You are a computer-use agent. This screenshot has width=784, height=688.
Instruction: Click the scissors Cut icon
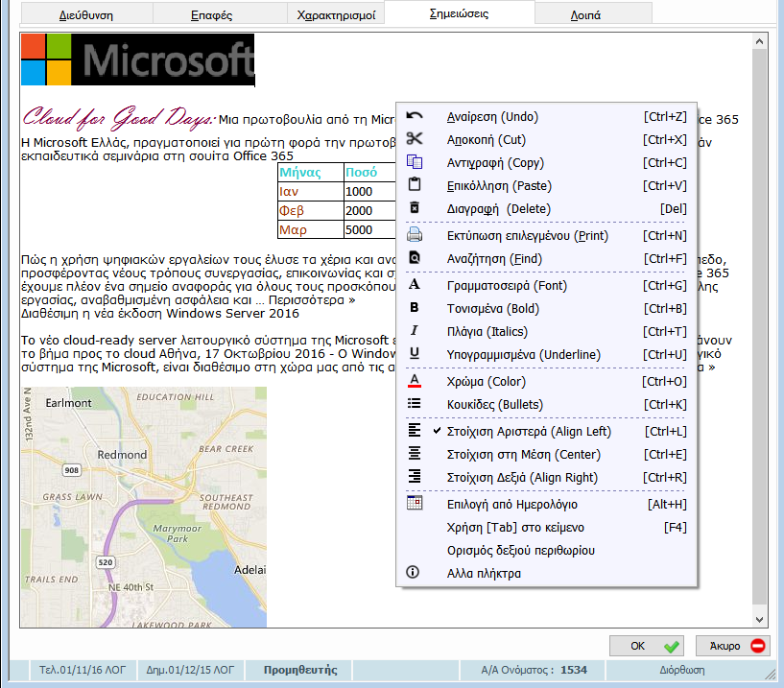tap(415, 138)
